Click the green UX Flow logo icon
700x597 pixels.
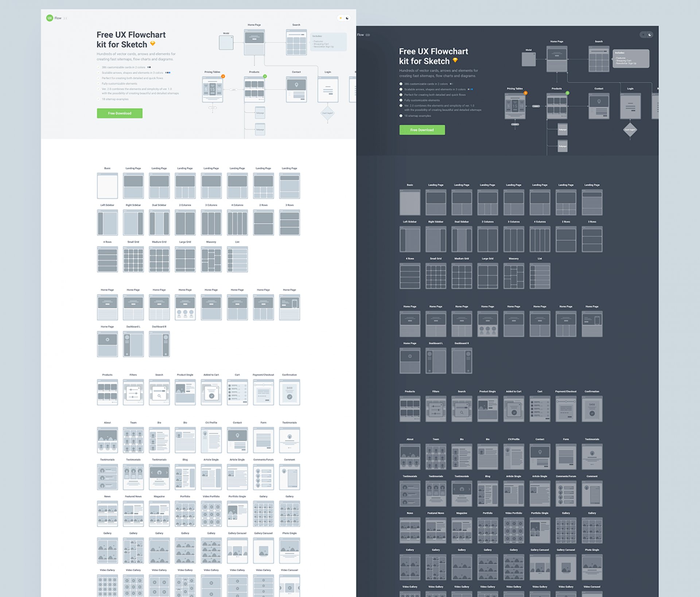pos(50,18)
